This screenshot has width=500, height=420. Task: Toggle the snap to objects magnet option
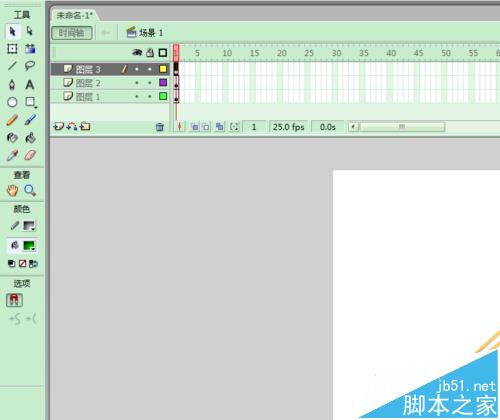coord(14,300)
